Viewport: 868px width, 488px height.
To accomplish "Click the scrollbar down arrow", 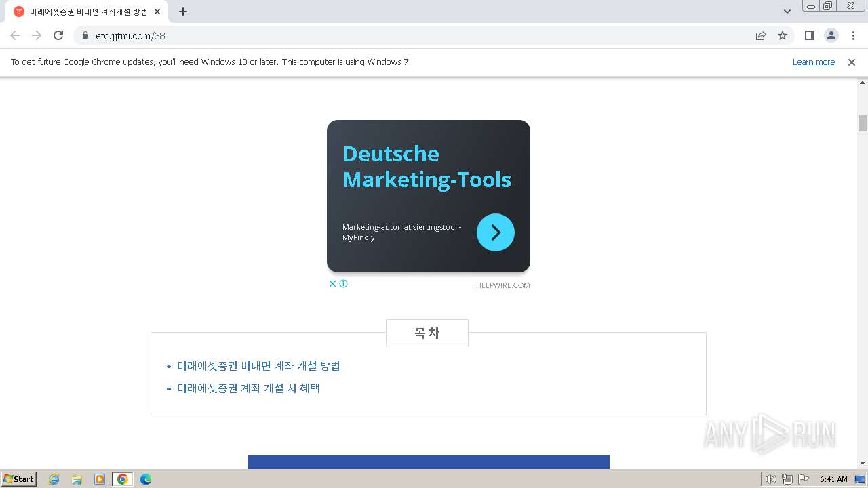I will point(863,463).
